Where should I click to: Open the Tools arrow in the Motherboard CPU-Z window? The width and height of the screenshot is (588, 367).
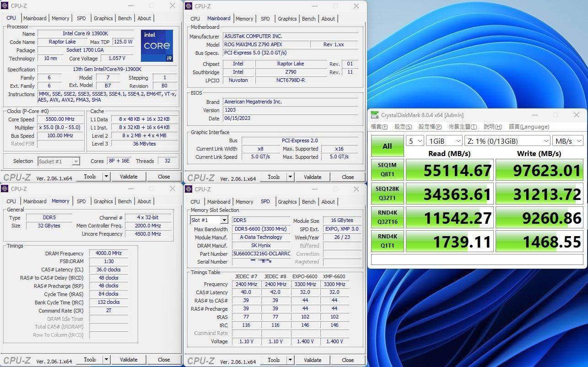pyautogui.click(x=291, y=177)
